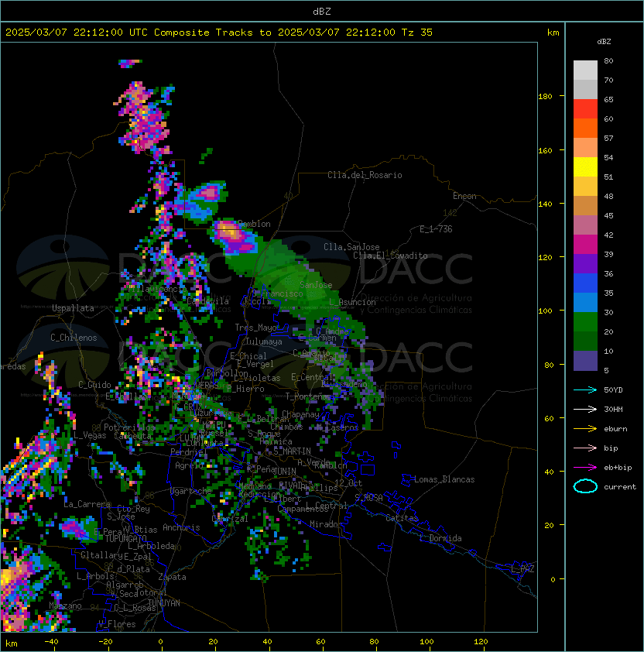Click the '-40' tick on horizontal axis
The image size is (644, 652).
click(x=51, y=642)
